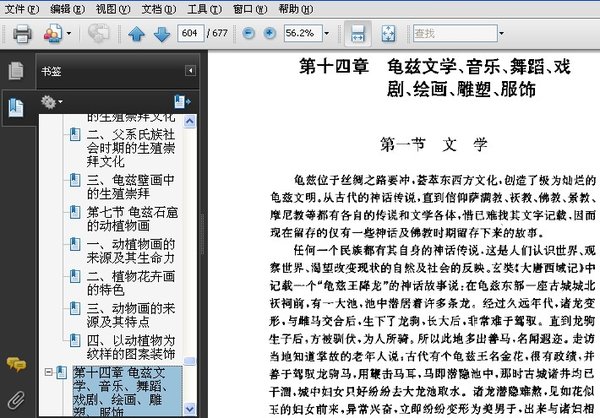The width and height of the screenshot is (600, 418).
Task: Open bookmark 二、父系氏族社会时期的生殖崇拜文化
Action: (131, 148)
